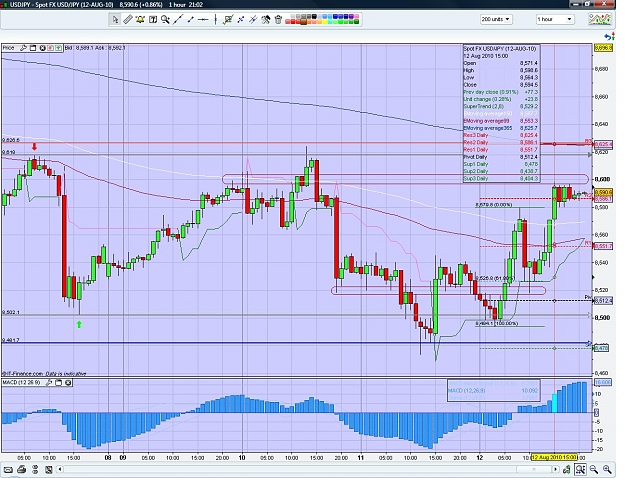Click the zoom-to-fit magnifier icon
Screen dimensions: 625x478
pos(580,469)
